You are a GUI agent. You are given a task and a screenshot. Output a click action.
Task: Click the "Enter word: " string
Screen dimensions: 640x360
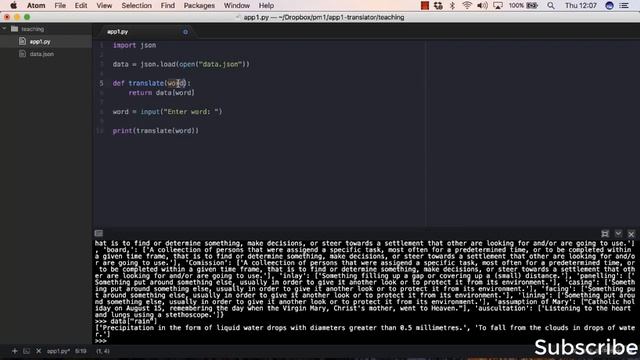191,112
